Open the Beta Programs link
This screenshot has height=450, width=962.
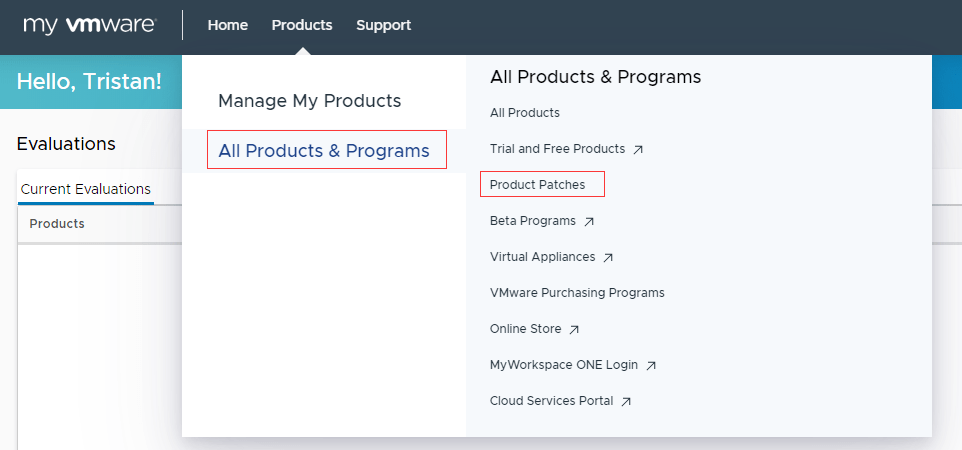[x=533, y=221]
